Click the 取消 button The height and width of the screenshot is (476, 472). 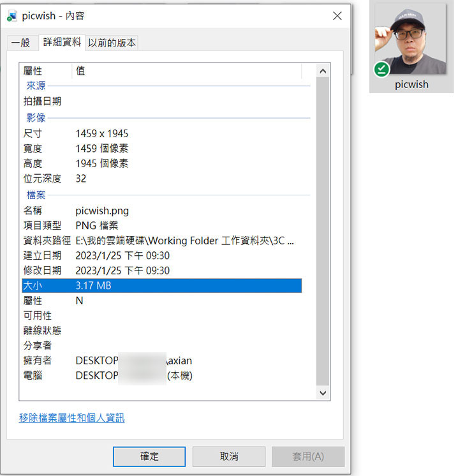click(229, 456)
